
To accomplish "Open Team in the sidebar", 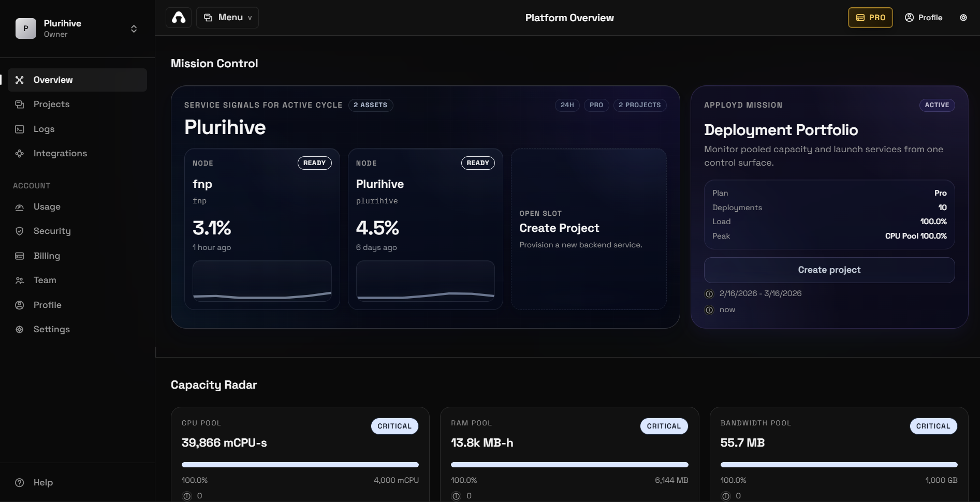I will pyautogui.click(x=77, y=280).
